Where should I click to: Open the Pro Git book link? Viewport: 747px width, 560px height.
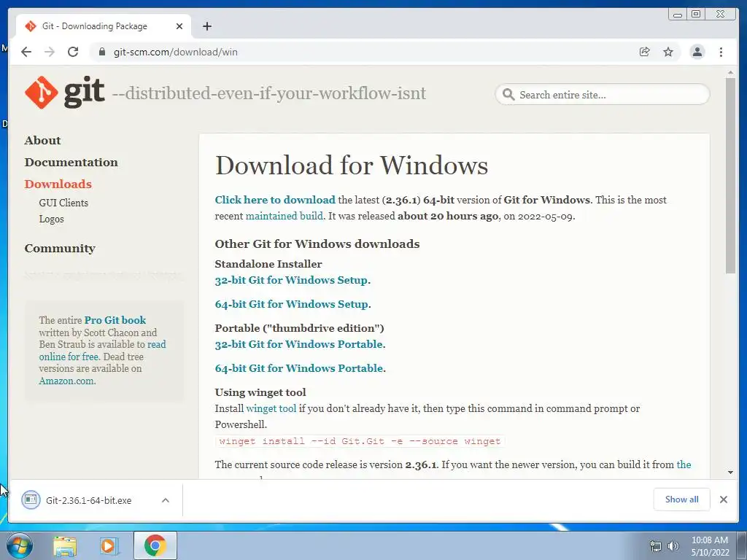click(x=115, y=320)
